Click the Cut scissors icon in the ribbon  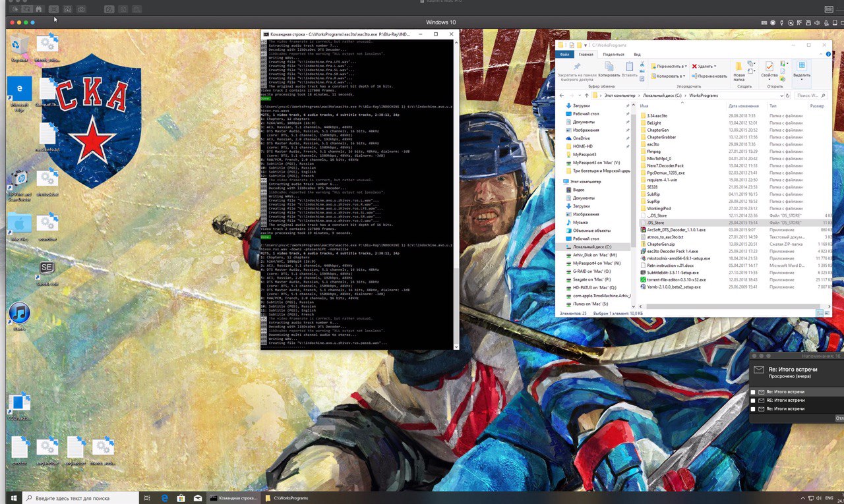pyautogui.click(x=643, y=65)
